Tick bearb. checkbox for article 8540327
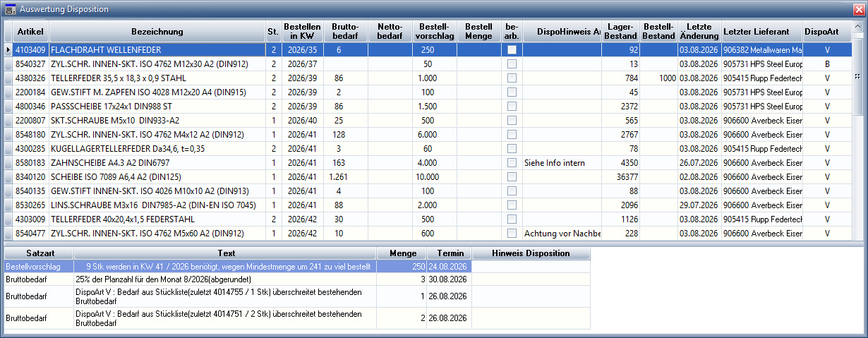Screen dimensions: 868x338 tap(512, 64)
